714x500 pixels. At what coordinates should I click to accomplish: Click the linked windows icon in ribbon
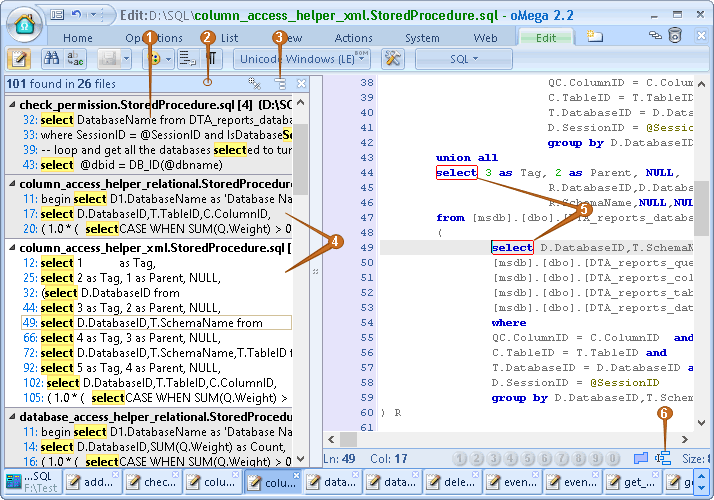tap(655, 35)
